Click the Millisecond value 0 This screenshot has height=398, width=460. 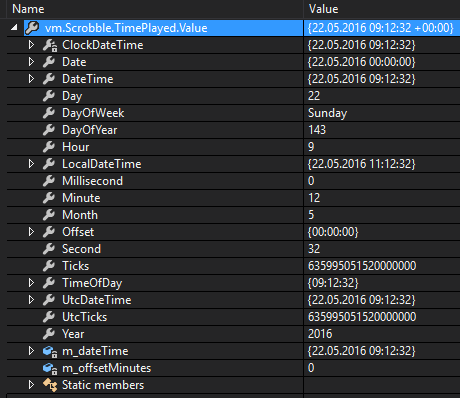311,181
